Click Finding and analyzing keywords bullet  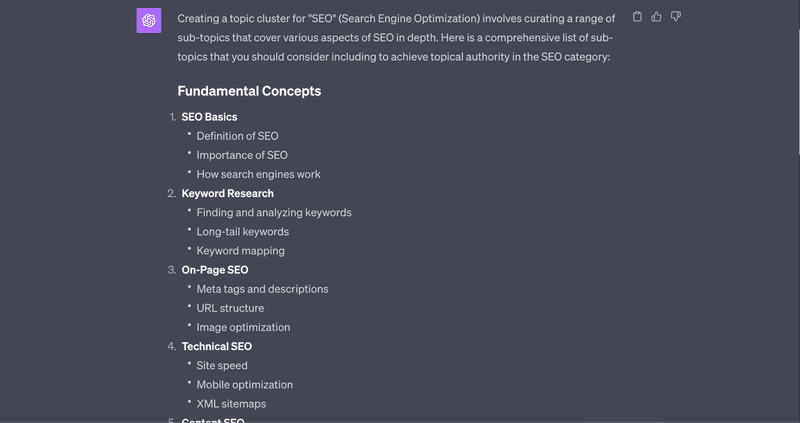coord(274,213)
